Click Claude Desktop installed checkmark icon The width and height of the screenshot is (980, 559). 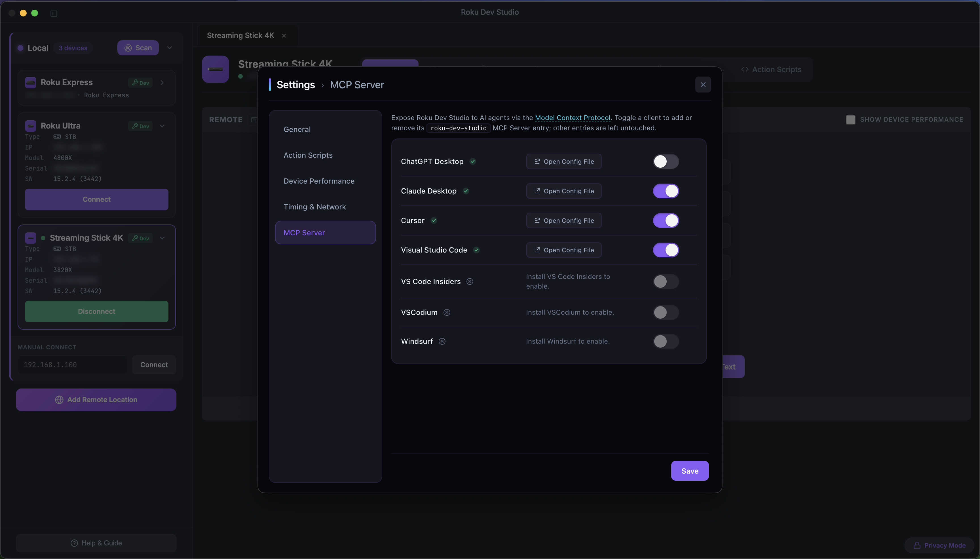(x=466, y=191)
